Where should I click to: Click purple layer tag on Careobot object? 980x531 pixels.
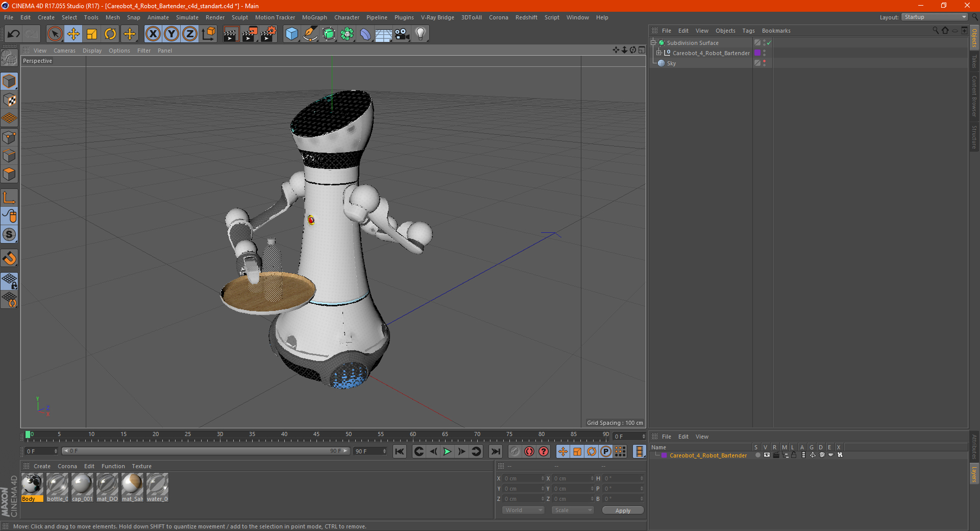coord(757,53)
